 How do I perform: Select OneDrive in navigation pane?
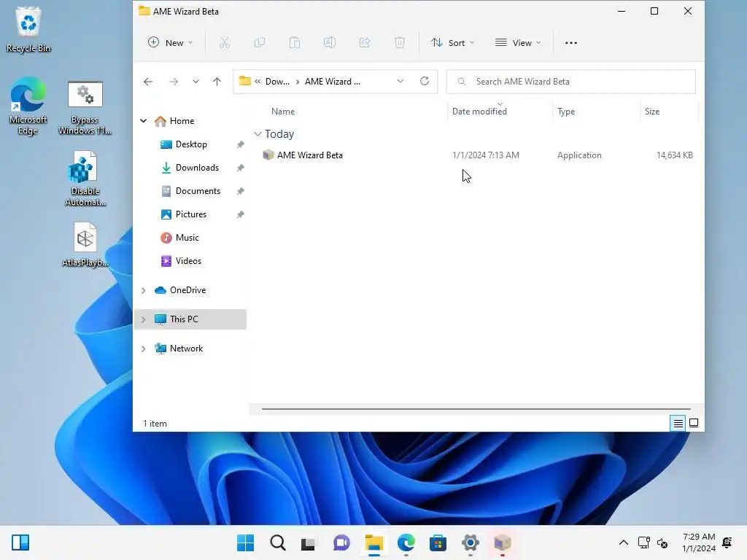click(187, 290)
